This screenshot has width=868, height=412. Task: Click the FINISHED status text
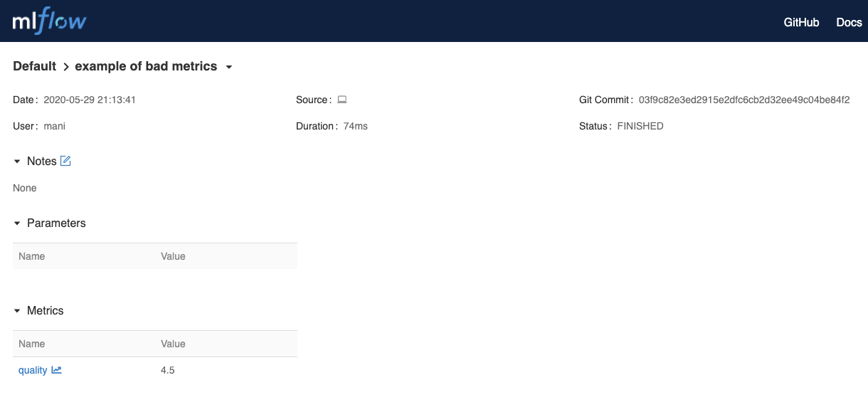(640, 125)
